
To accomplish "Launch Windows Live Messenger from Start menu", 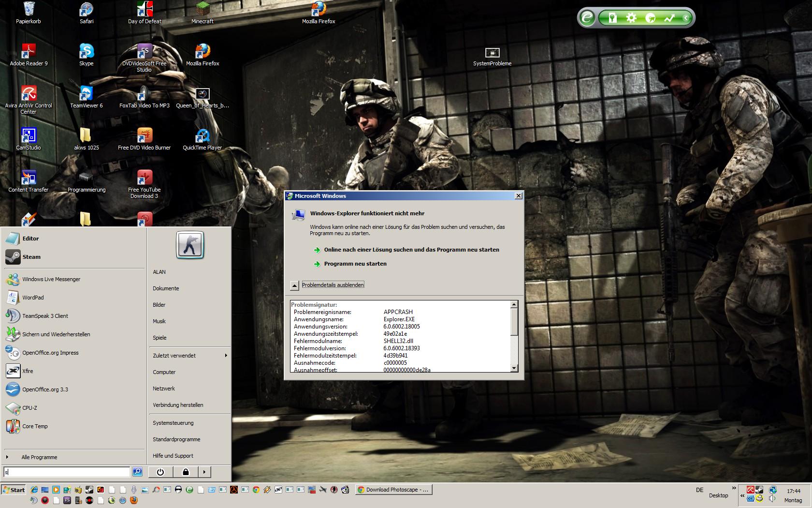I will tap(74, 279).
